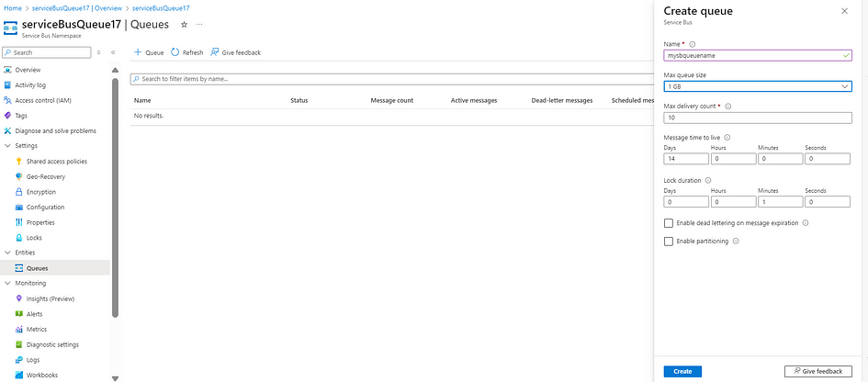868x382 pixels.
Task: Add a new Queue from toolbar
Action: point(150,52)
